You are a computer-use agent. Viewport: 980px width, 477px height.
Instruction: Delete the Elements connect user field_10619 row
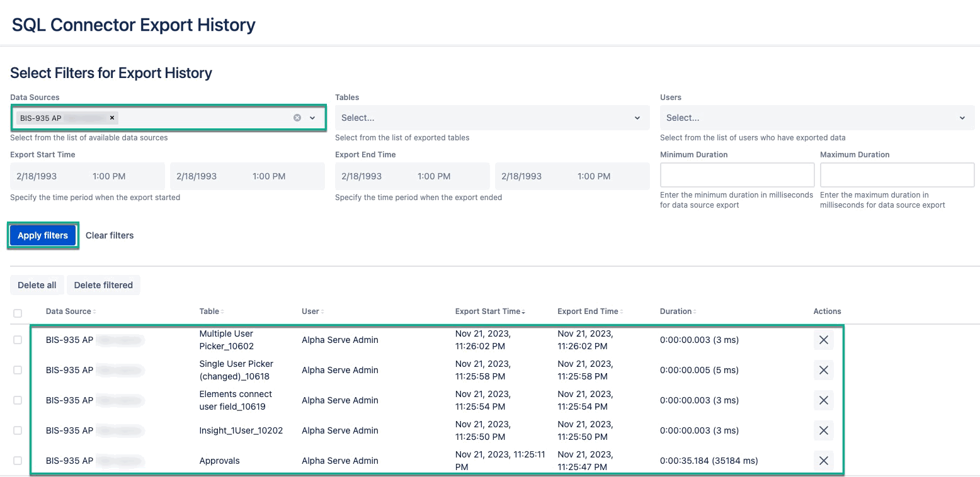(x=823, y=400)
